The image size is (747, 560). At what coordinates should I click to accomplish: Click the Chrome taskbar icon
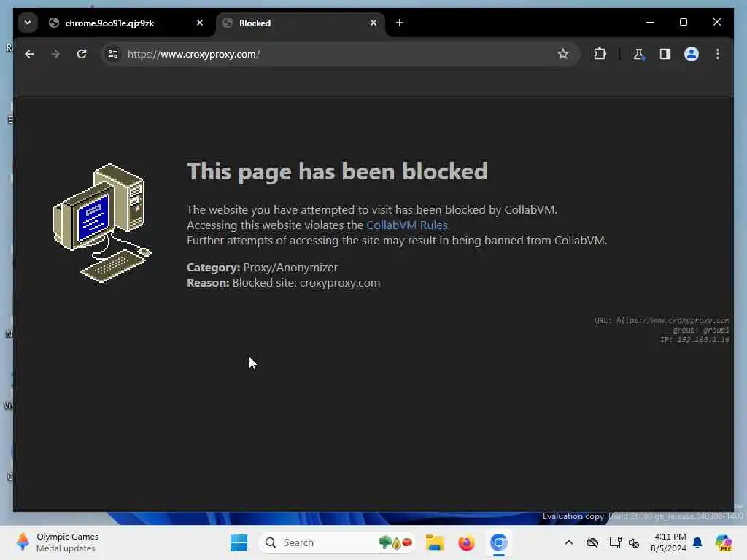[x=498, y=542]
